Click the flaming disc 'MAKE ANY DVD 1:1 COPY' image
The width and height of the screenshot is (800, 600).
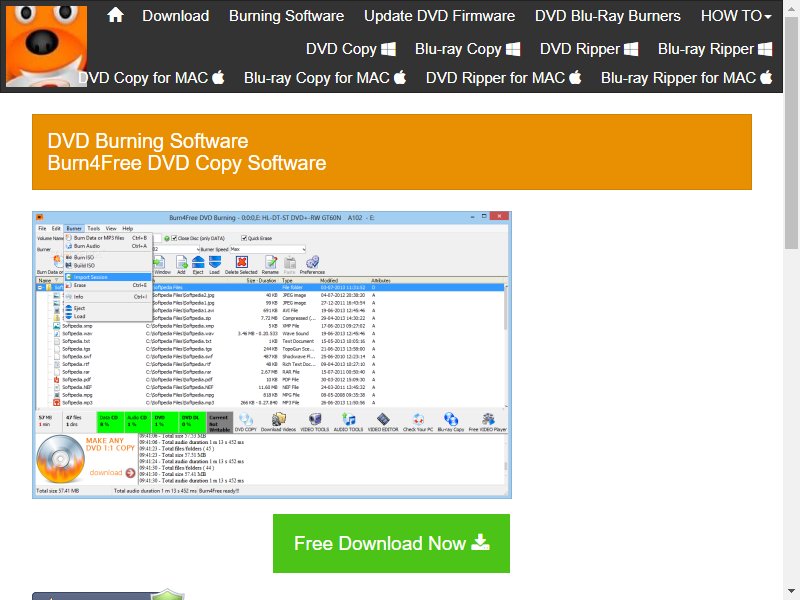click(x=60, y=459)
